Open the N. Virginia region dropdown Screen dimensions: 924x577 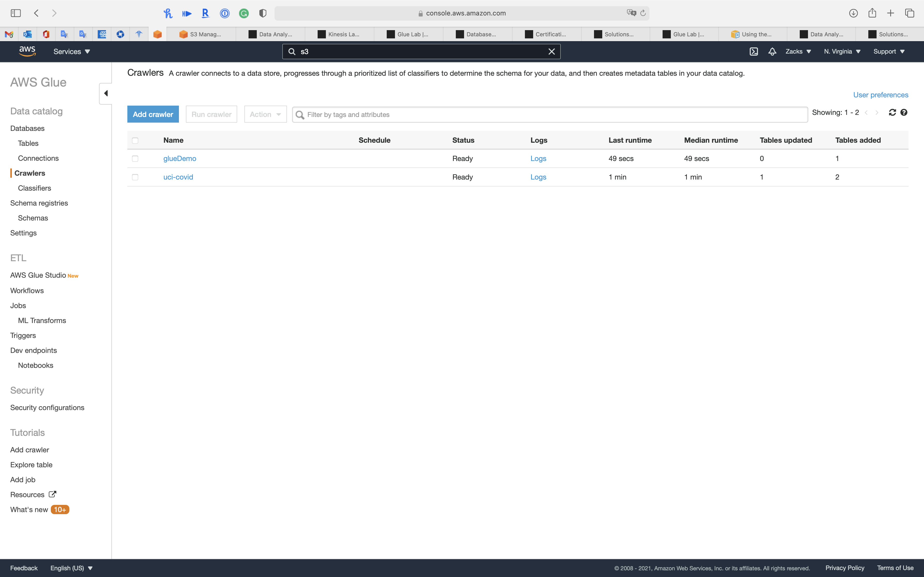click(x=842, y=52)
